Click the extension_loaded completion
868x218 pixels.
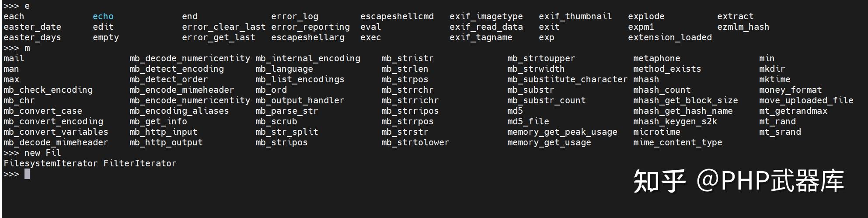tap(669, 38)
